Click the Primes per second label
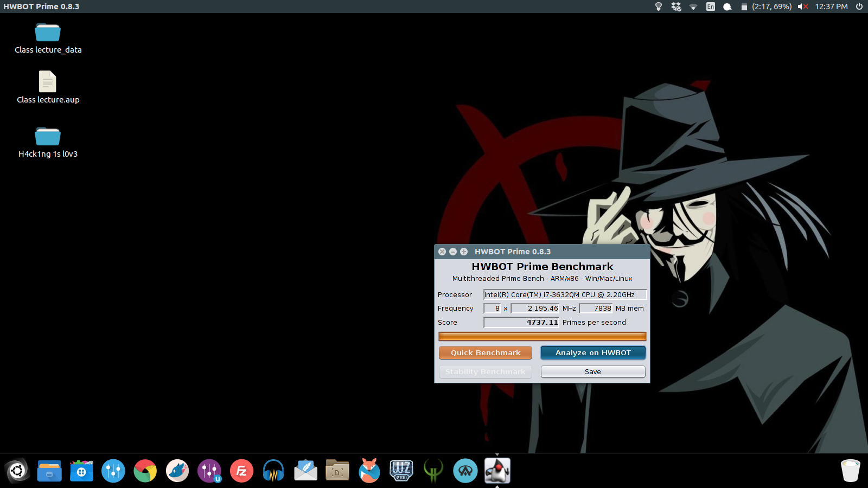Image resolution: width=868 pixels, height=488 pixels. pyautogui.click(x=594, y=322)
